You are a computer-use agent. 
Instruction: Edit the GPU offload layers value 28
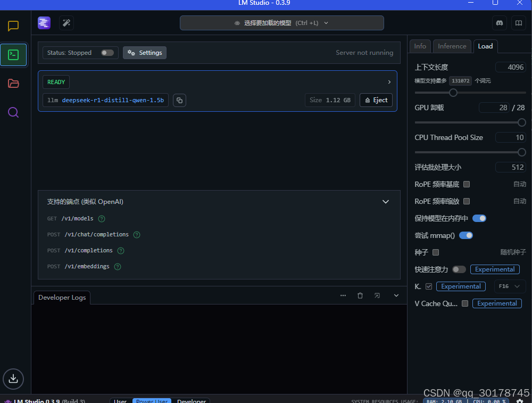(x=494, y=108)
